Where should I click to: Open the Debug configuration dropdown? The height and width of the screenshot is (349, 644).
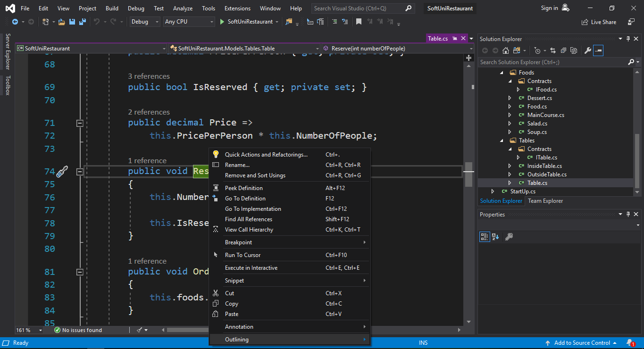pos(144,22)
